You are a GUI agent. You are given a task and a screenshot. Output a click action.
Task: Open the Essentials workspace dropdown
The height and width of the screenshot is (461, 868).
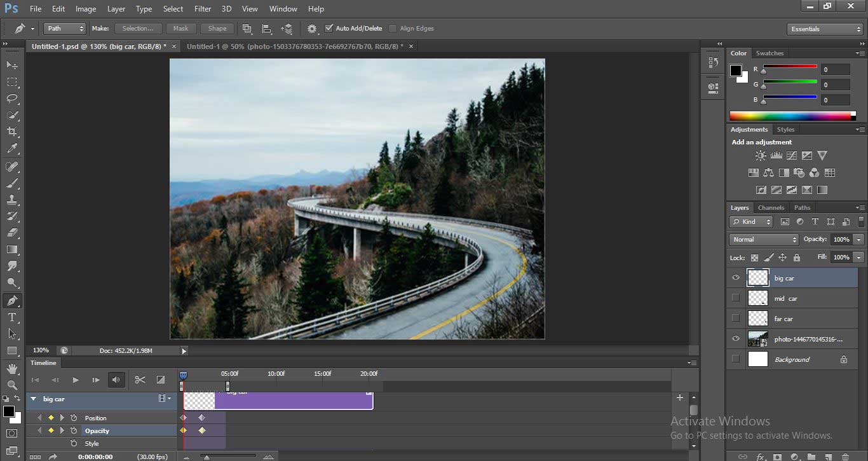coord(824,29)
